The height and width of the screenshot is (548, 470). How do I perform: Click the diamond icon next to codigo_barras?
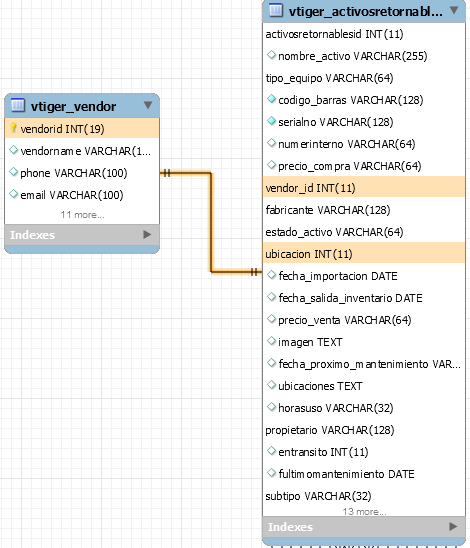(x=271, y=99)
